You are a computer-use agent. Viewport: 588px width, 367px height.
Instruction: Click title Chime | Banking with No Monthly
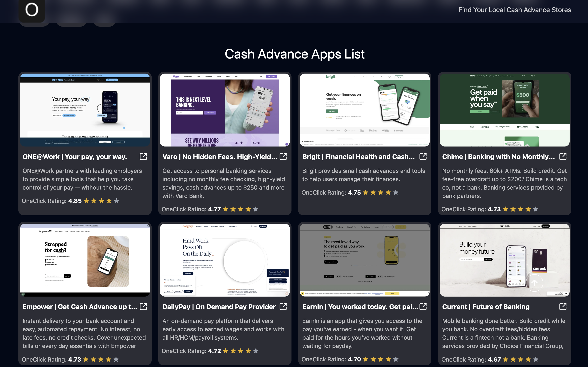(x=499, y=157)
